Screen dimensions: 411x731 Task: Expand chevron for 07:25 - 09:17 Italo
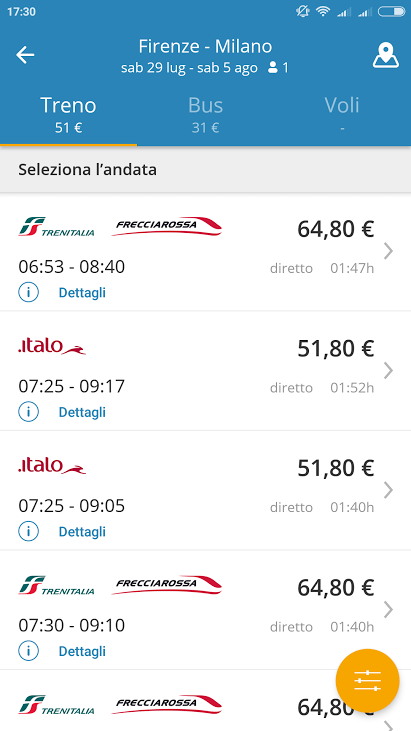388,371
